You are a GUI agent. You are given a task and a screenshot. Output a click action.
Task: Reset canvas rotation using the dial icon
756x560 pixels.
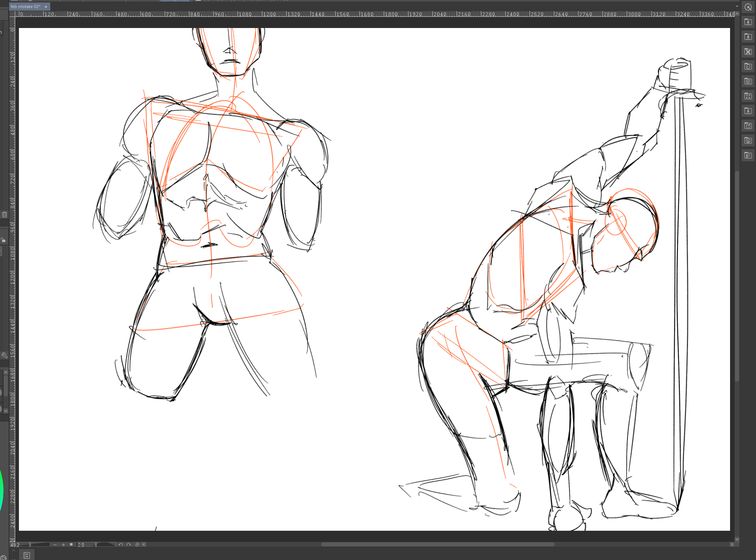137,544
